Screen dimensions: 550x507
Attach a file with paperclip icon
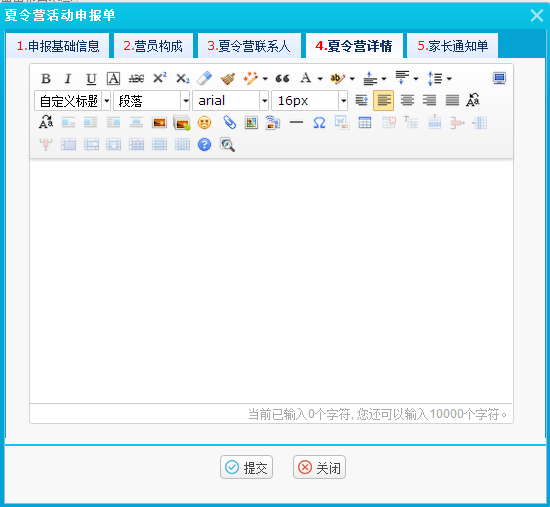coord(229,123)
